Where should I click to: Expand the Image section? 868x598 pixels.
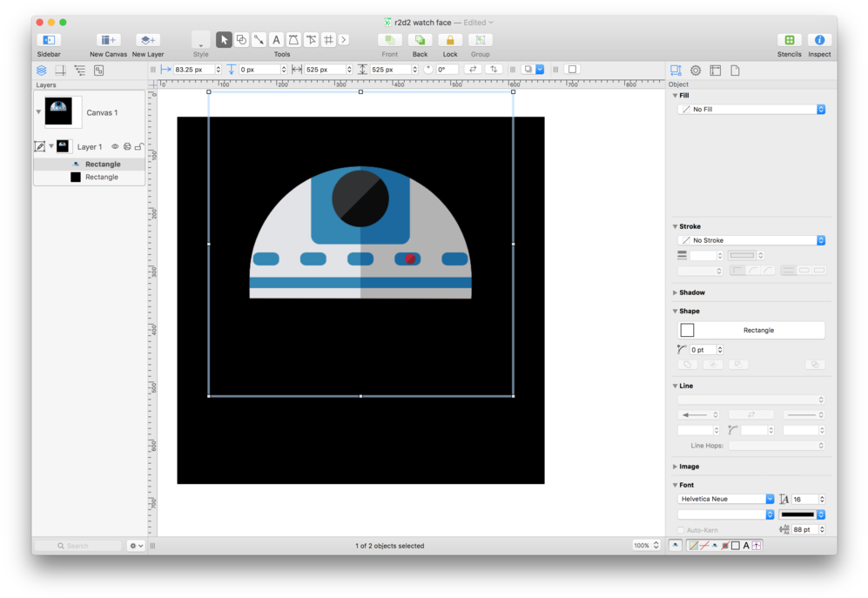(x=675, y=467)
